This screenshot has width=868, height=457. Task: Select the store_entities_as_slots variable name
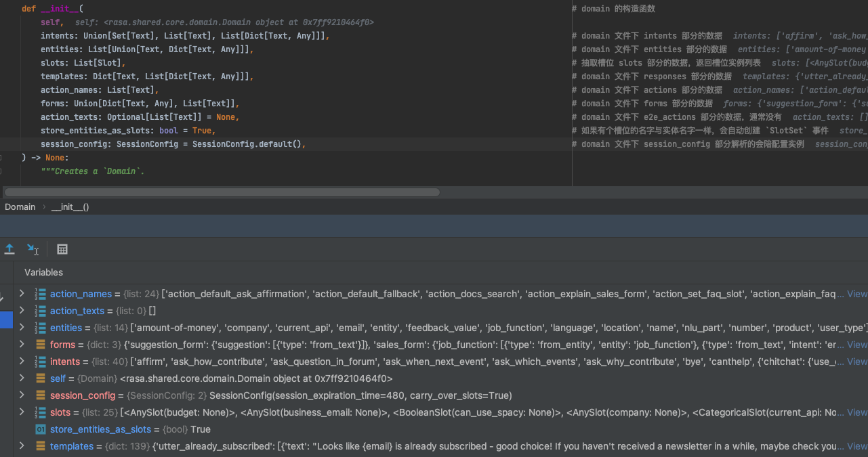(101, 429)
